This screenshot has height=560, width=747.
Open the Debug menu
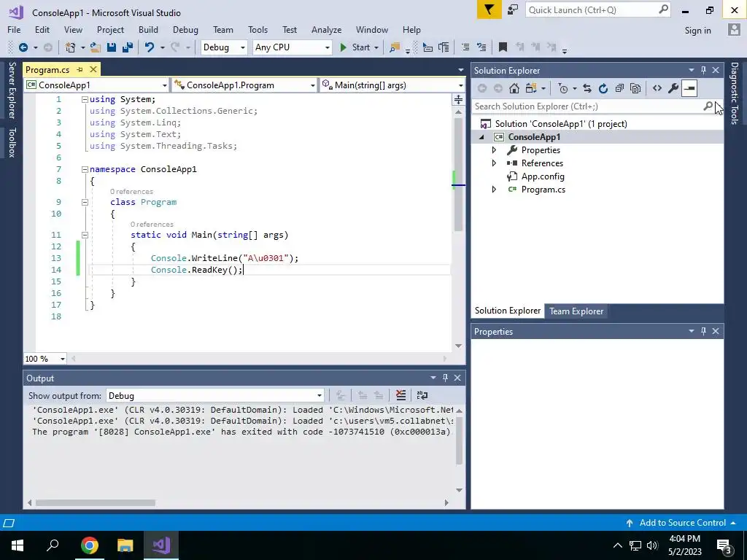pos(185,29)
